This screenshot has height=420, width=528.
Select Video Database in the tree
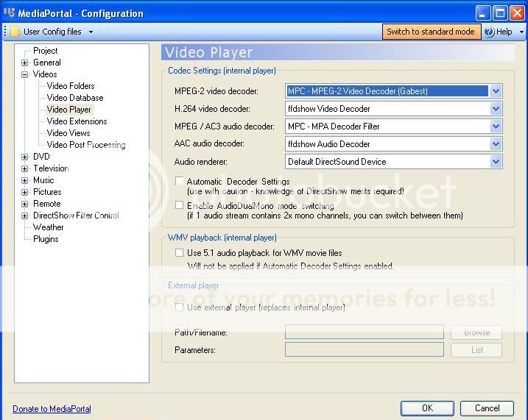75,98
